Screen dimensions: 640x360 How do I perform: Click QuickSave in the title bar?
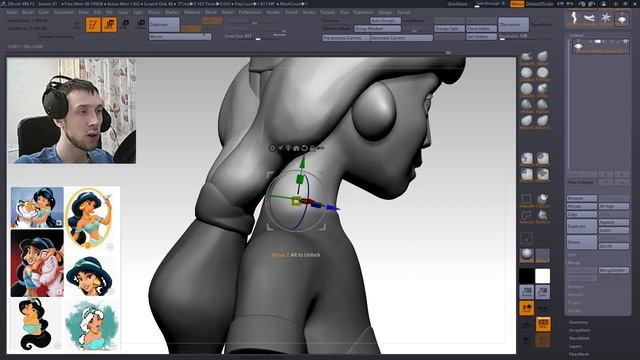tap(458, 4)
